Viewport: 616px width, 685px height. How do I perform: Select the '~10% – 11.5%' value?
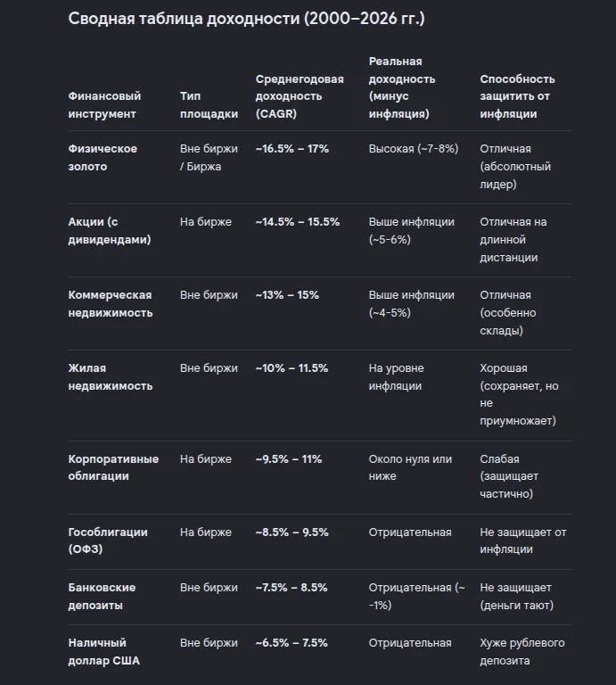(292, 367)
